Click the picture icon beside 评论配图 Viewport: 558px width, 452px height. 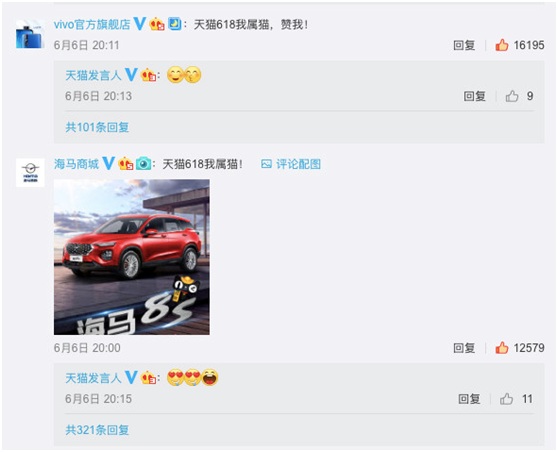266,164
